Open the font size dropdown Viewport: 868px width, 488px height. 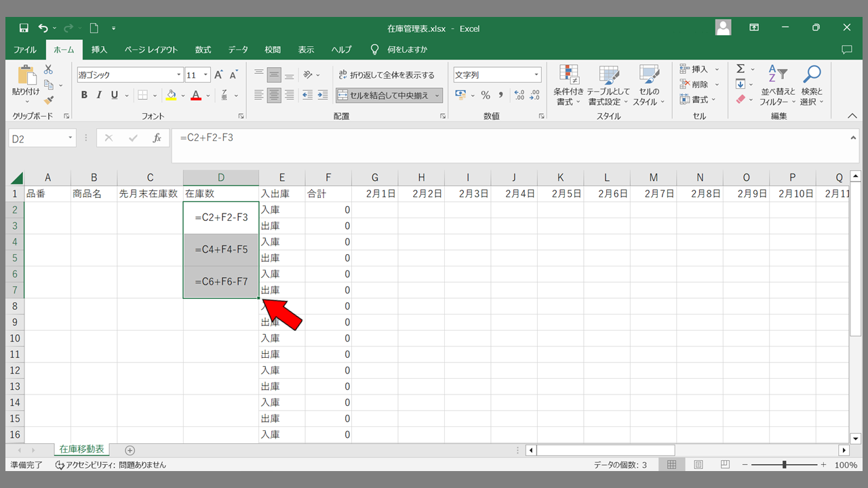(x=206, y=75)
